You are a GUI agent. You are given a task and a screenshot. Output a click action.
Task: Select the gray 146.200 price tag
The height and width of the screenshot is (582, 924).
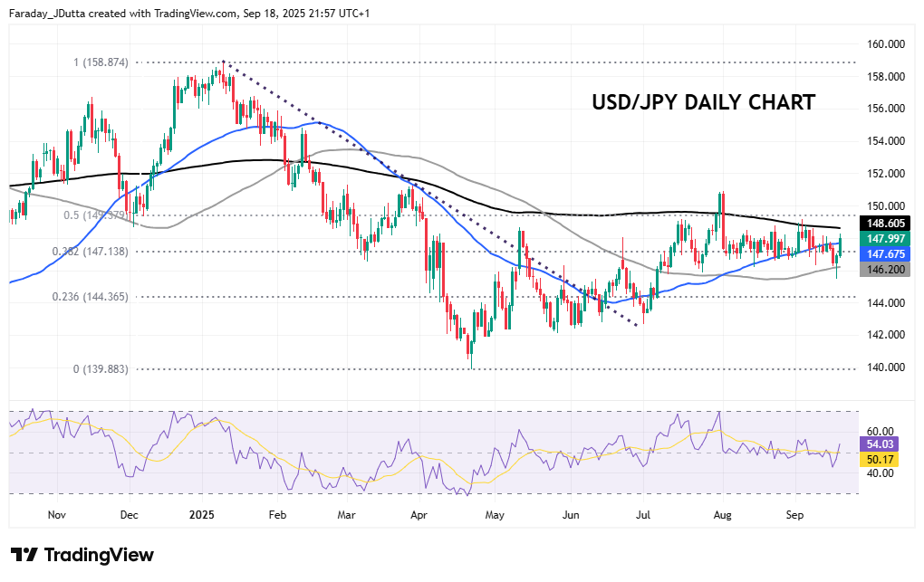point(885,270)
